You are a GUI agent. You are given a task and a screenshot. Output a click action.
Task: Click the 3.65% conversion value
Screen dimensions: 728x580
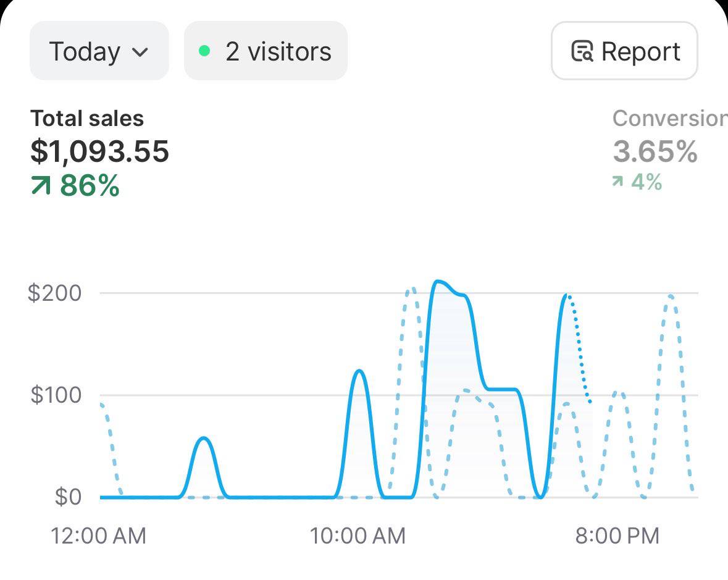coord(655,151)
